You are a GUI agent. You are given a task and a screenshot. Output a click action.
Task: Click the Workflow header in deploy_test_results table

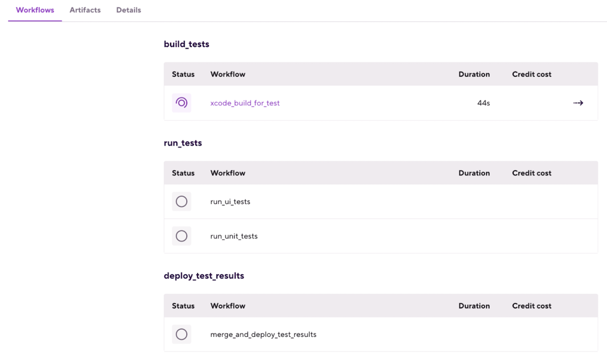coord(228,306)
